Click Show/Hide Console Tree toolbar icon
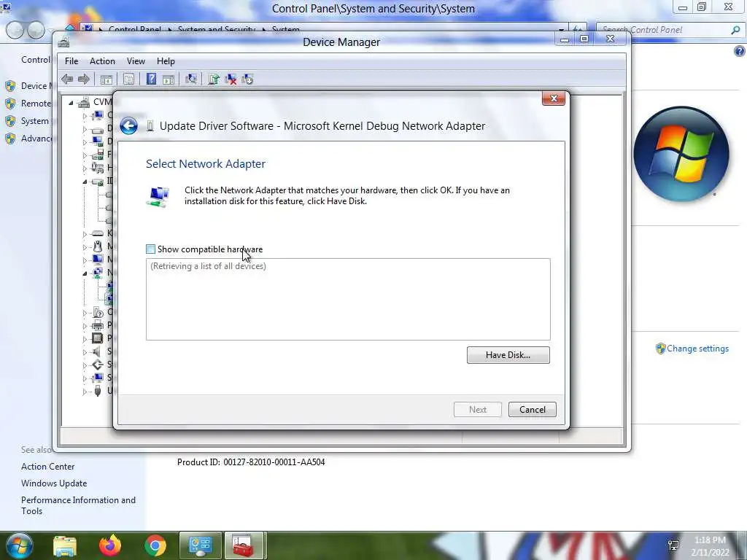Screen dimensions: 747x560 (x=107, y=79)
